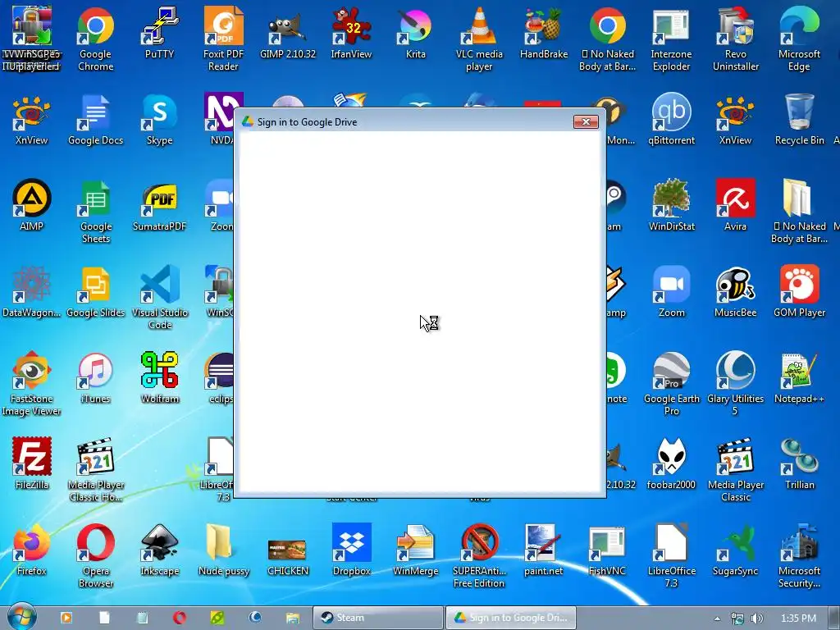840x630 pixels.
Task: Launch WinMerge from the desktop
Action: click(x=415, y=550)
